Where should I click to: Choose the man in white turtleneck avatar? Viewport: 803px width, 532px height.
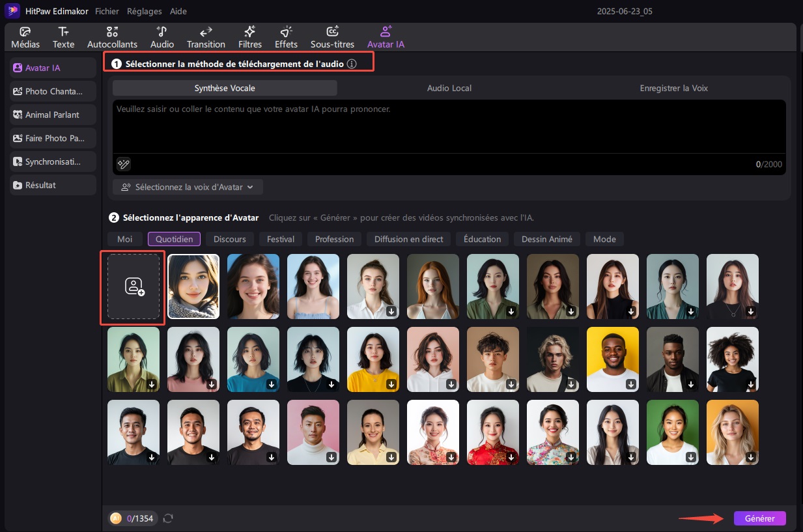313,432
